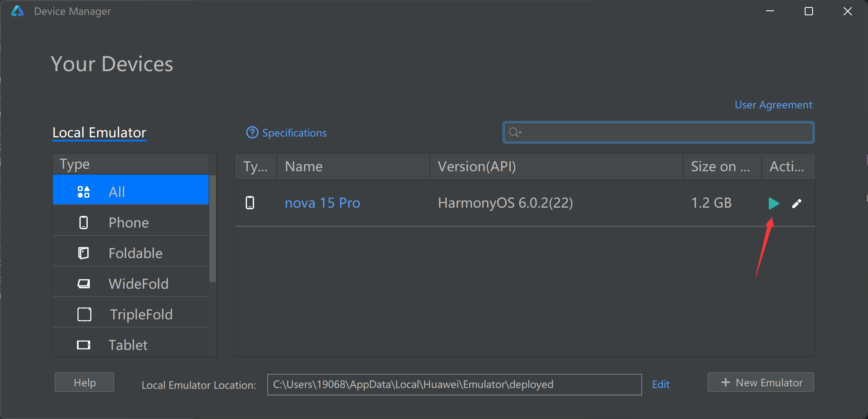Viewport: 868px width, 419px height.
Task: Focus the device search field
Action: 659,132
